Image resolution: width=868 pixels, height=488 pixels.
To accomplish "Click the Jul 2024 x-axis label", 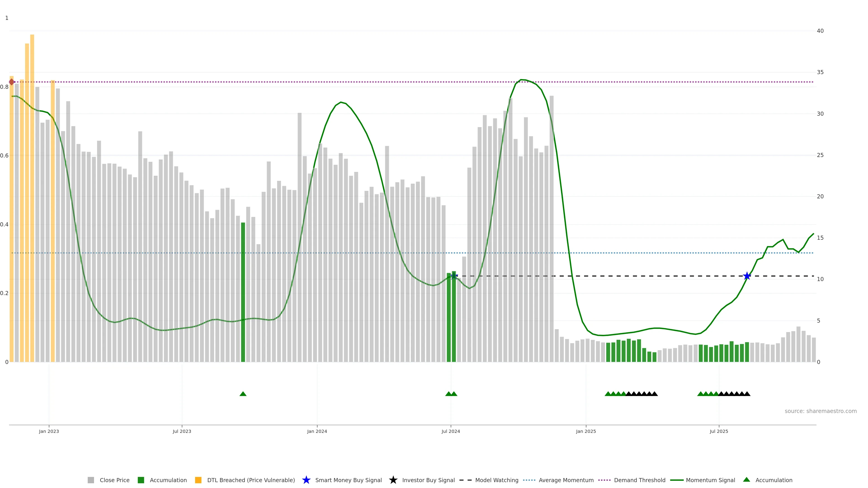I will click(451, 432).
